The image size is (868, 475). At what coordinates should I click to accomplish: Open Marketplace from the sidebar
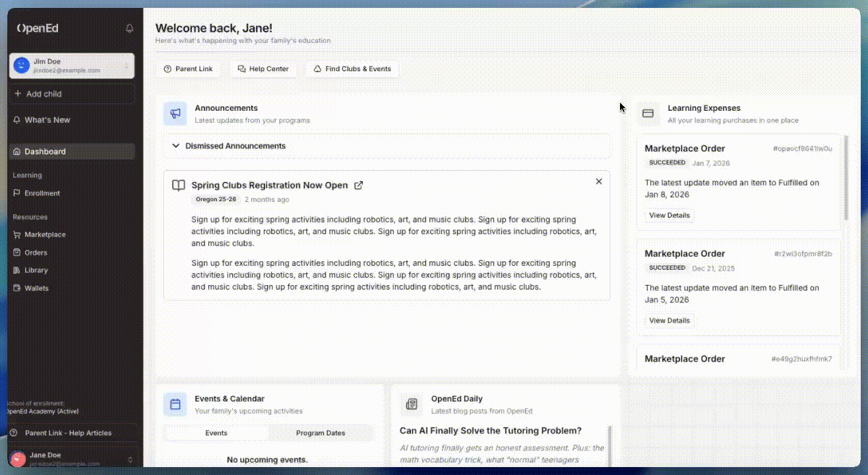tap(45, 235)
